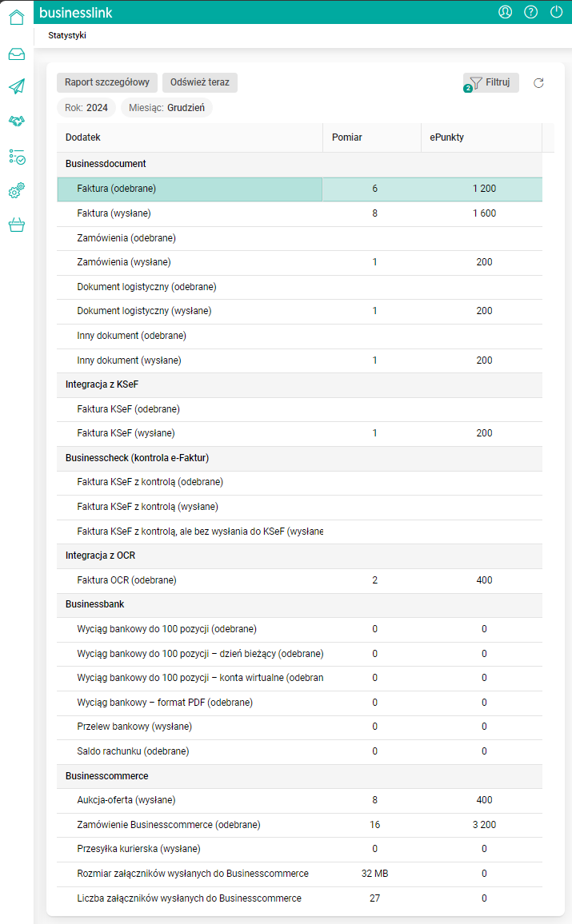Click the power logout icon
Viewport: 572px width, 924px height.
556,12
